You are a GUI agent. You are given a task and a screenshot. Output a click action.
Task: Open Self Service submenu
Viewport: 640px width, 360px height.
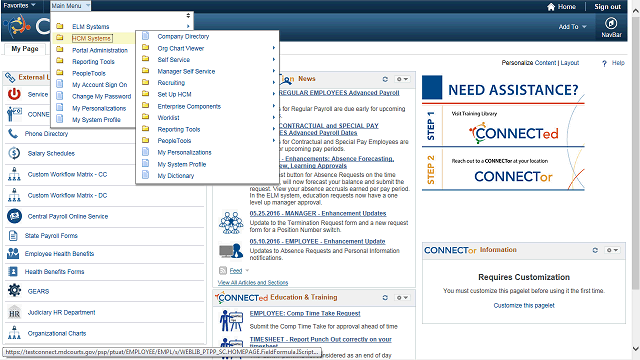(x=174, y=60)
